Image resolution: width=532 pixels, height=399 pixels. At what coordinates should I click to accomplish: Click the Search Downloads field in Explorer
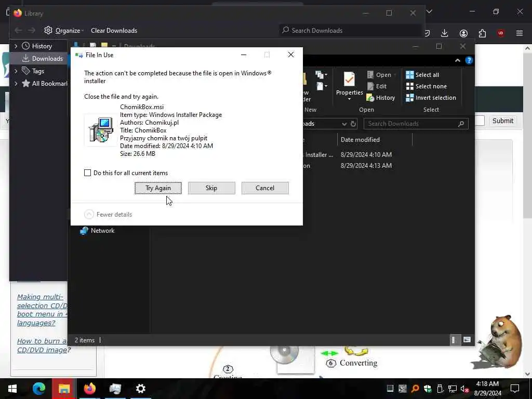pos(416,124)
